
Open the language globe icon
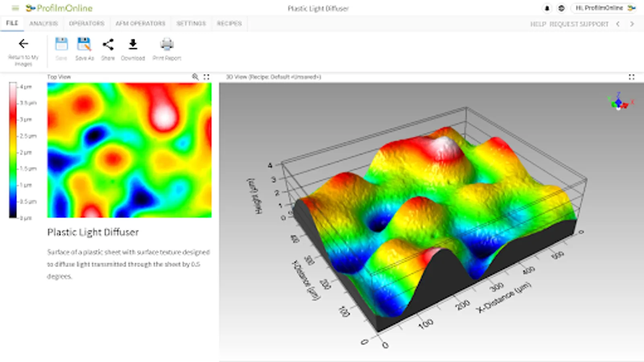click(561, 8)
